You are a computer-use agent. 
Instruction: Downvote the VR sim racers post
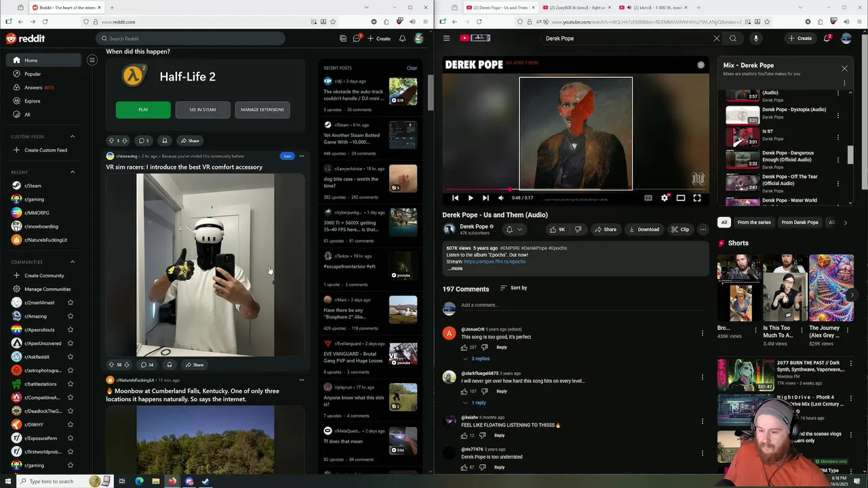point(126,365)
